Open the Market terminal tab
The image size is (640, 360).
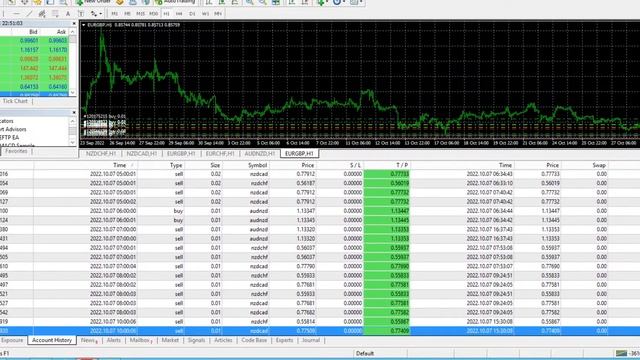click(x=170, y=340)
